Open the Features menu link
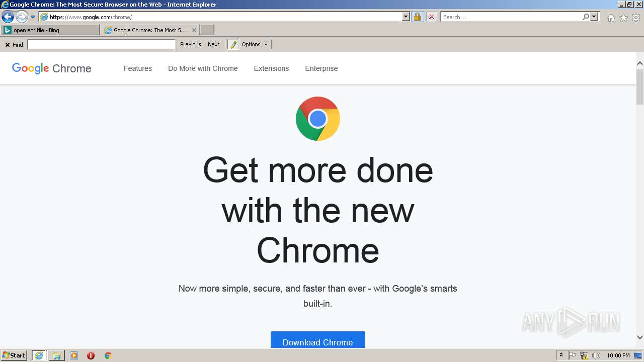This screenshot has height=362, width=644. [138, 68]
